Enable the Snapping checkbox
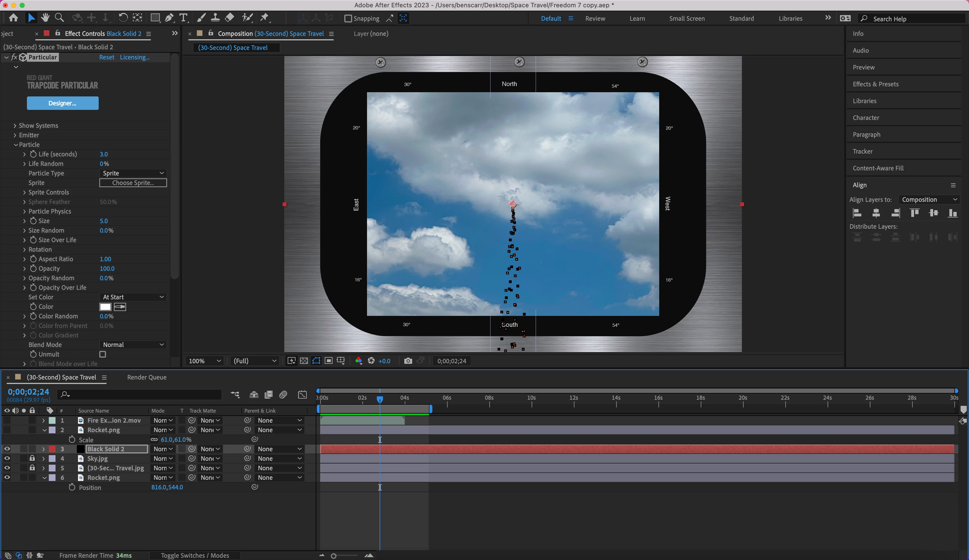This screenshot has width=969, height=560. point(348,18)
